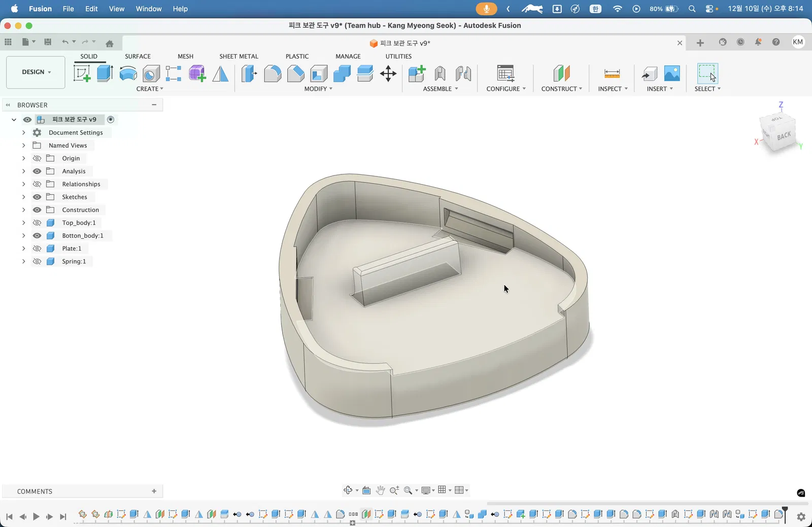Select the Extrude tool
The height and width of the screenshot is (527, 812).
pos(105,74)
